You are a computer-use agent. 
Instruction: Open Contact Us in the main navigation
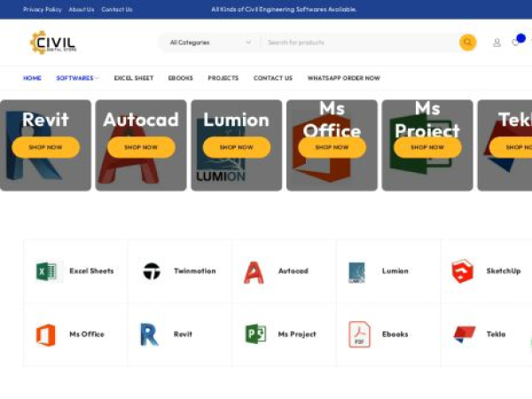tap(273, 78)
